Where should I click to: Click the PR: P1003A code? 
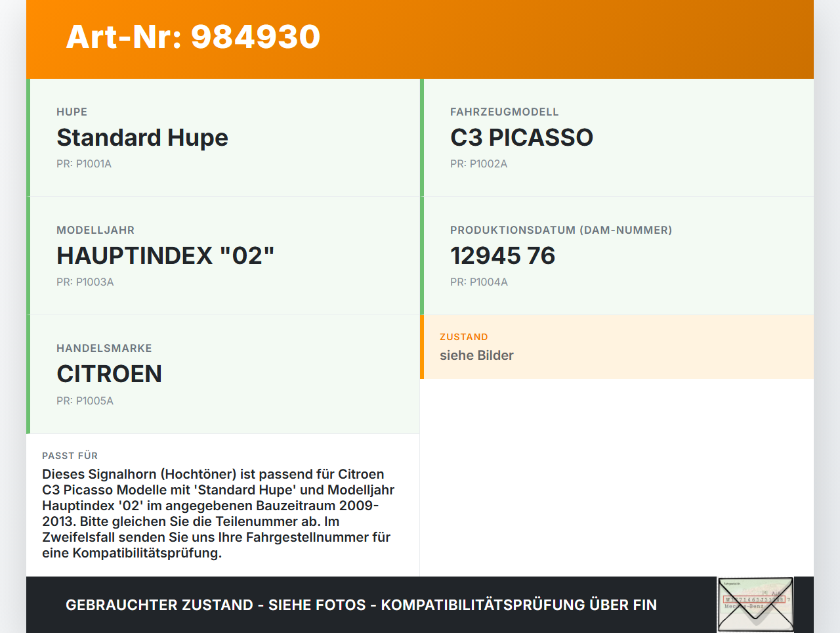pyautogui.click(x=85, y=282)
